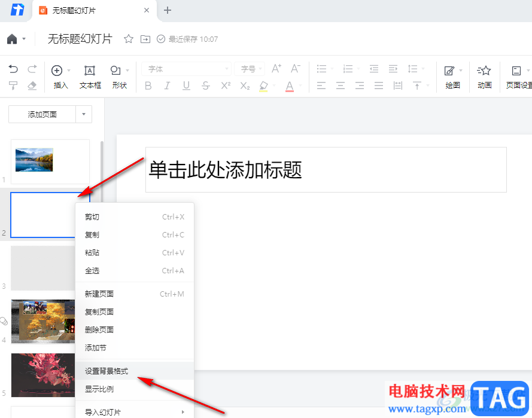Viewport: 532px width, 418px height.
Task: Click the numbered list icon
Action: pos(348,69)
